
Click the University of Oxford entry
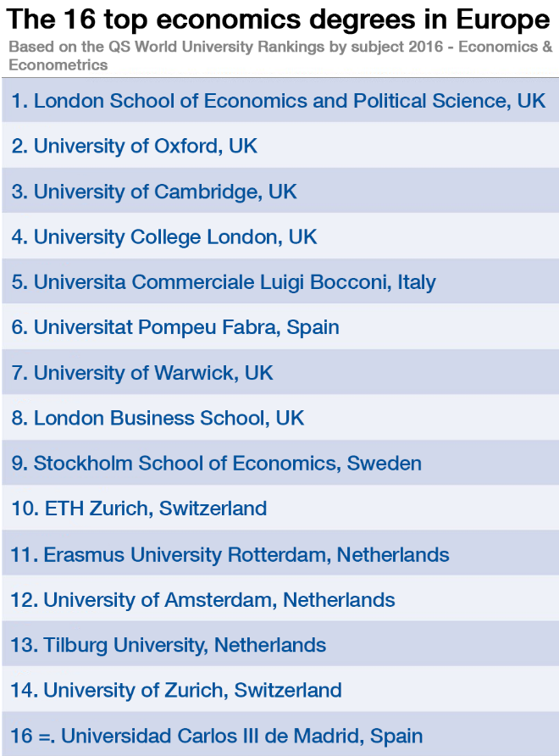click(135, 146)
